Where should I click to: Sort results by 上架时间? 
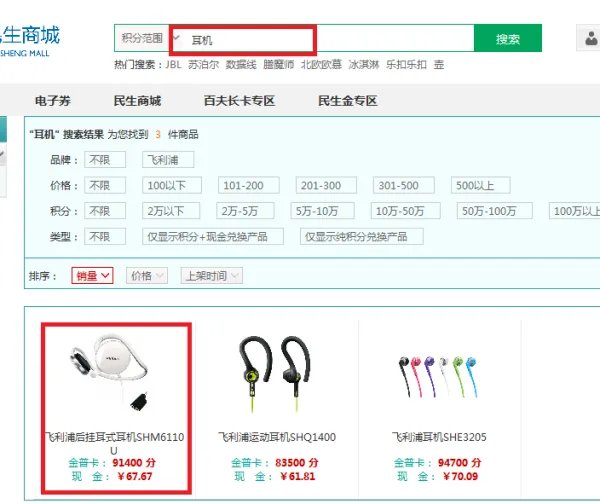[212, 276]
